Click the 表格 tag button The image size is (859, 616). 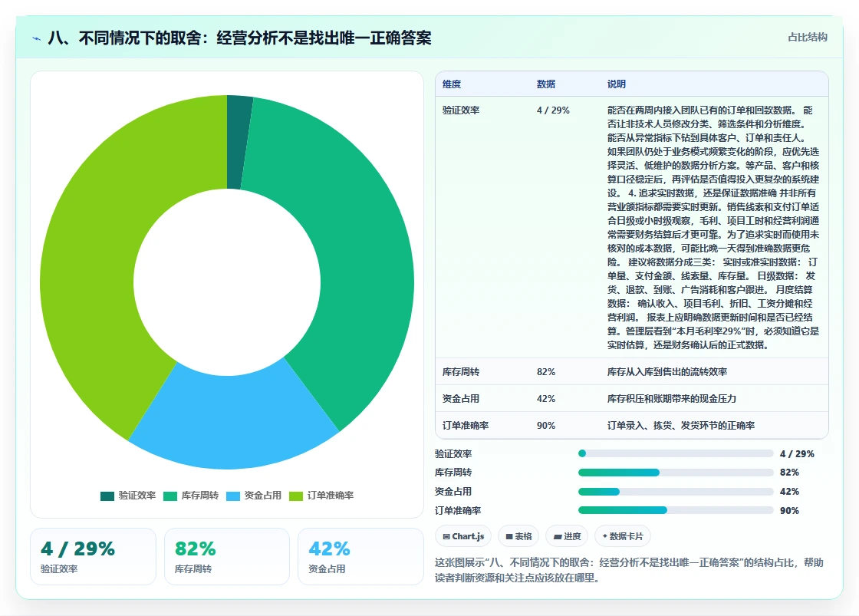coord(518,536)
